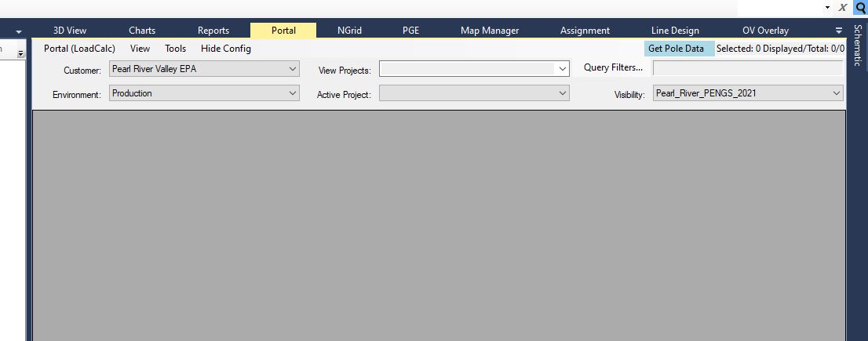The width and height of the screenshot is (868, 341).
Task: Expand the View Projects dropdown
Action: (x=562, y=70)
